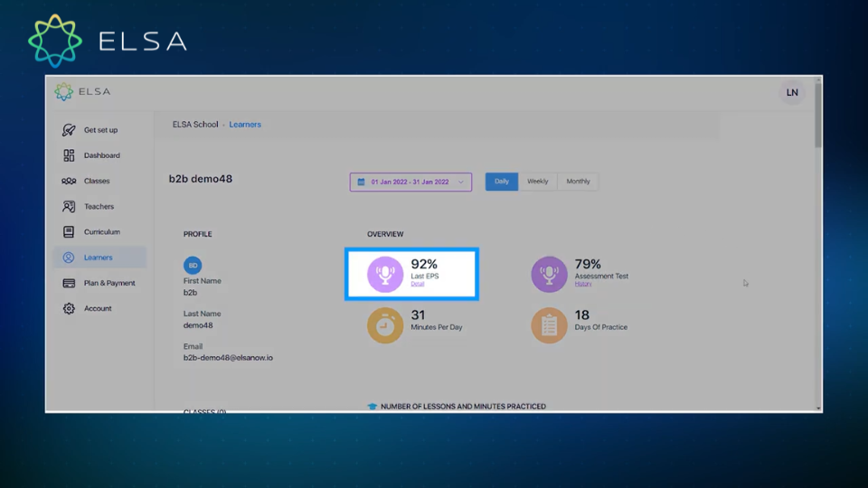Click the PROFILE section heading
868x488 pixels.
point(198,234)
